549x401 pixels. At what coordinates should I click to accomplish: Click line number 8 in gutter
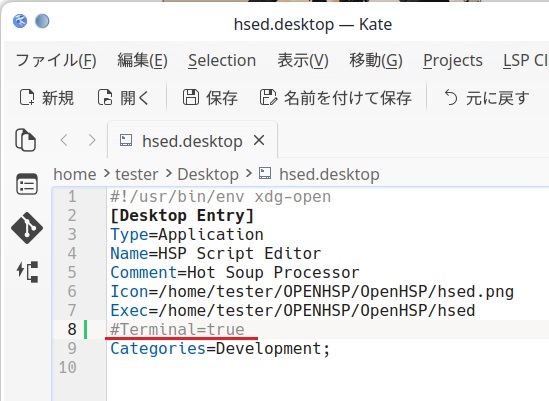point(72,329)
